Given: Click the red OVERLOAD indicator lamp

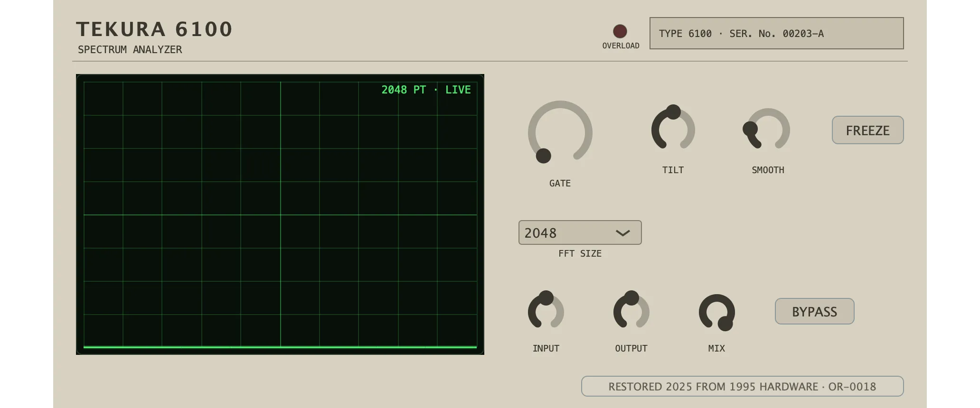Looking at the screenshot, I should coord(620,31).
